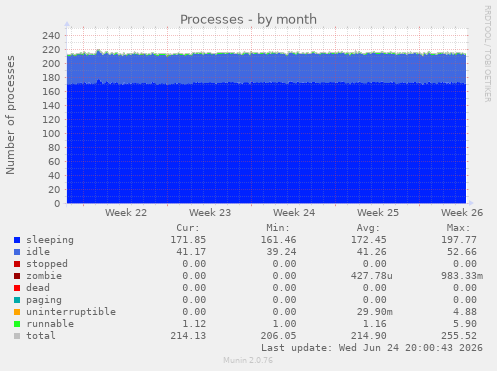Click the 'Last update' timestamp line
The image size is (497, 371).
point(372,348)
